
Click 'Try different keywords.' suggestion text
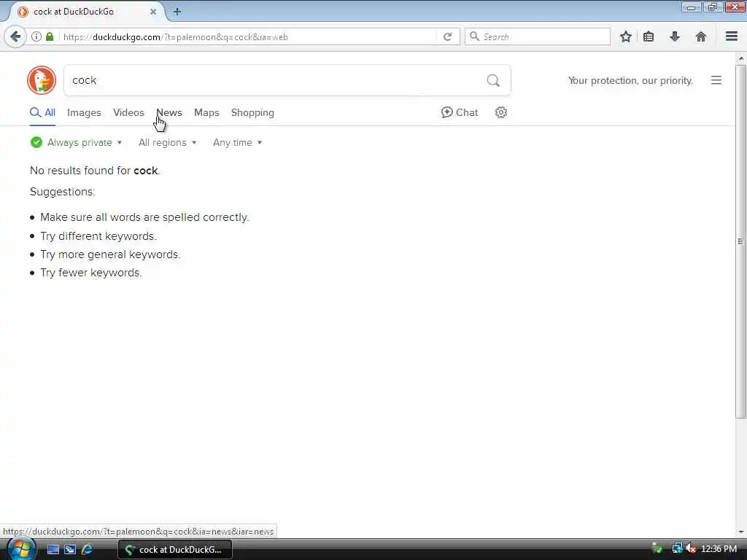[x=98, y=236]
